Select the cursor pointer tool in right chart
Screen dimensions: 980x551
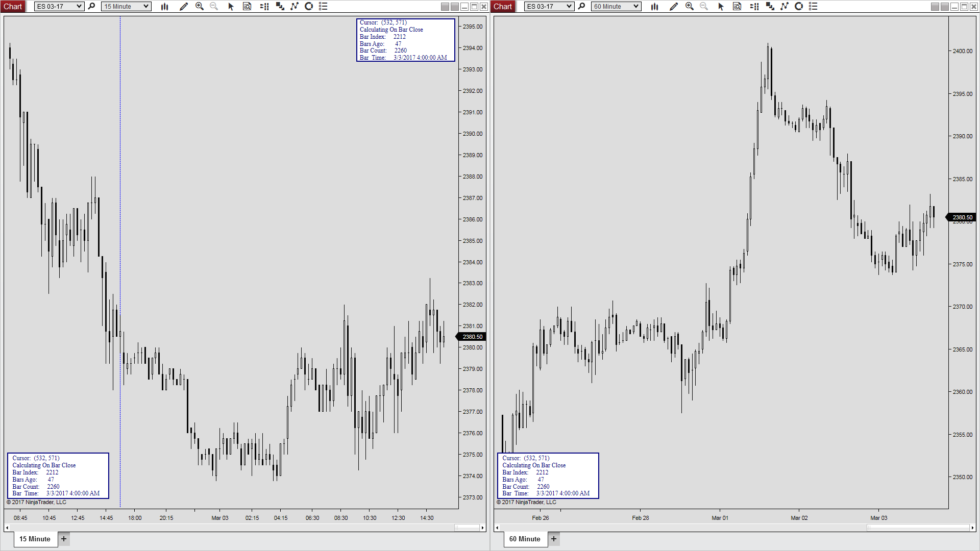point(721,7)
